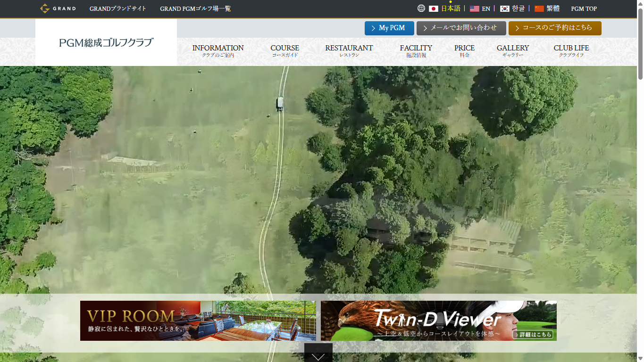
Task: Click the globe language icon
Action: 421,8
